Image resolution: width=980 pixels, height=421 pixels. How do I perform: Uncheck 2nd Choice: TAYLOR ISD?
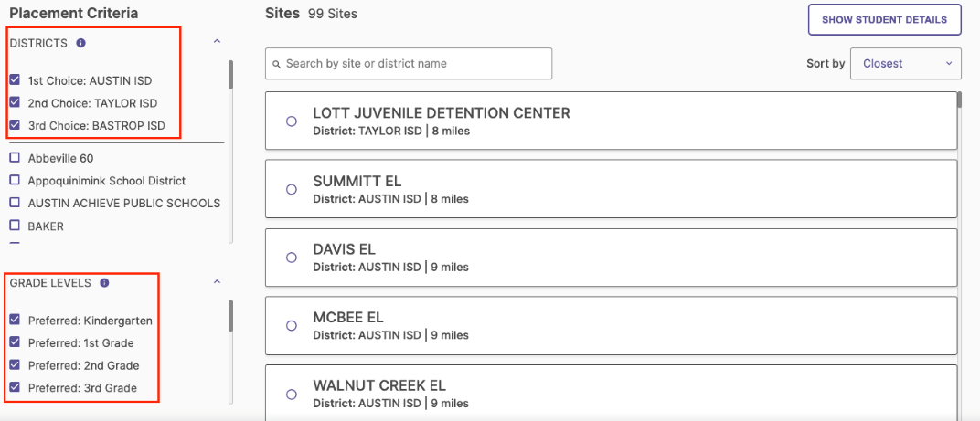(15, 101)
